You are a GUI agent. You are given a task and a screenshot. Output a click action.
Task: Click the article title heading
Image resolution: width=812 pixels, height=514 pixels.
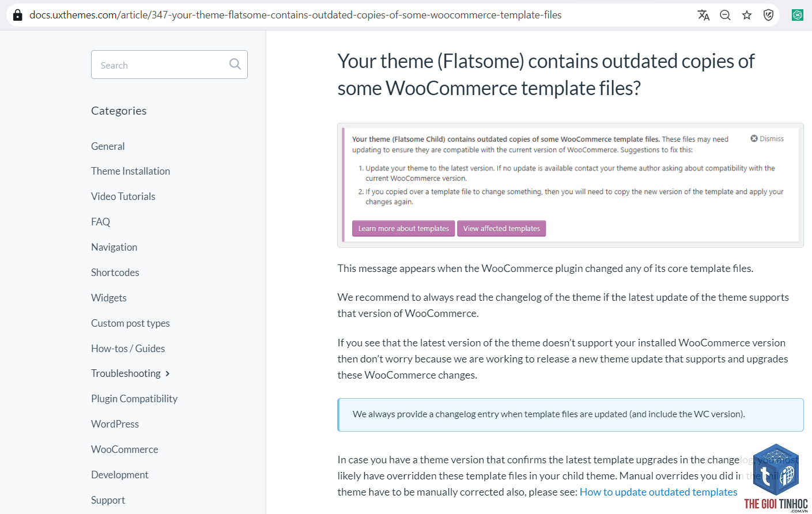click(546, 74)
